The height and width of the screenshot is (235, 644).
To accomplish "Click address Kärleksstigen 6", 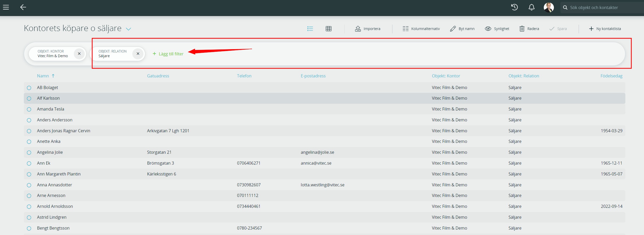I will click(x=162, y=174).
